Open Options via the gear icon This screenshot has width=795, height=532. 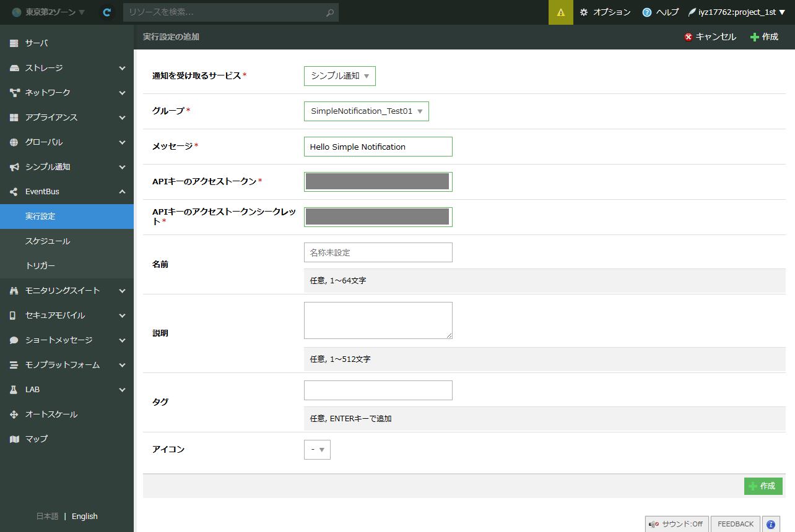pos(605,12)
